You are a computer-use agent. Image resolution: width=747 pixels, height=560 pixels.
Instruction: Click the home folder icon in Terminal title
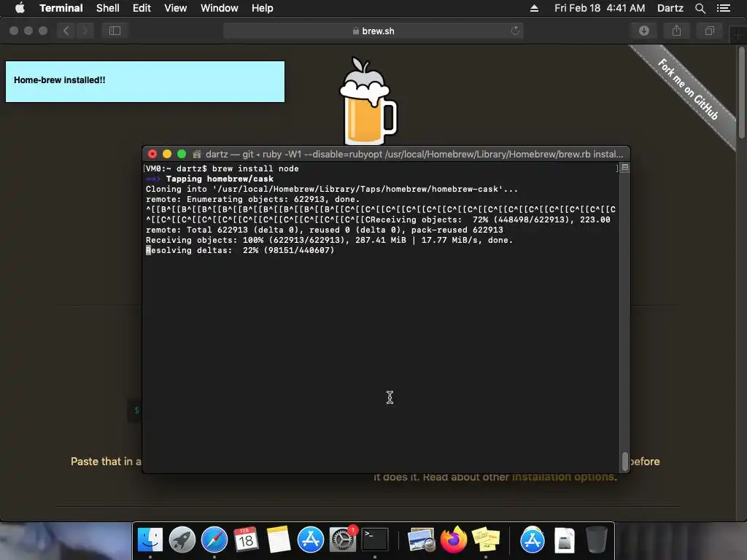coord(197,155)
